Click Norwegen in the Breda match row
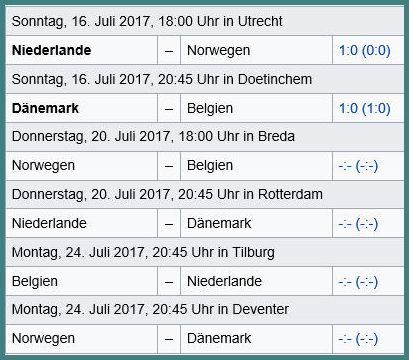 pyautogui.click(x=43, y=166)
